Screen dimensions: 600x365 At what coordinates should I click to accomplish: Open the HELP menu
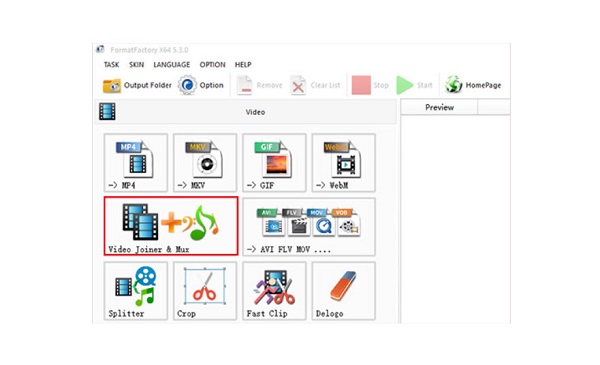pyautogui.click(x=243, y=65)
